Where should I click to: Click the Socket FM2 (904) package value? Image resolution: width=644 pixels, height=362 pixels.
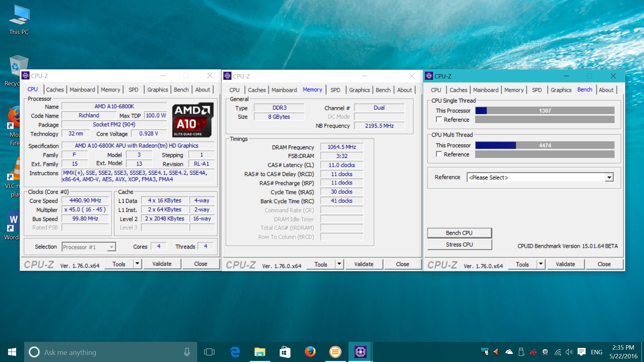pyautogui.click(x=114, y=124)
